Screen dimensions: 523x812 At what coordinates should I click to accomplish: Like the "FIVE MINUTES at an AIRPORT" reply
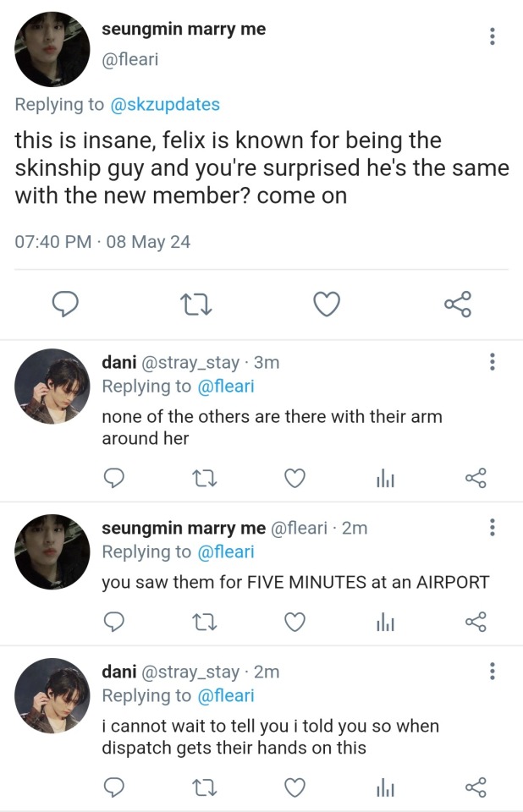coord(295,623)
